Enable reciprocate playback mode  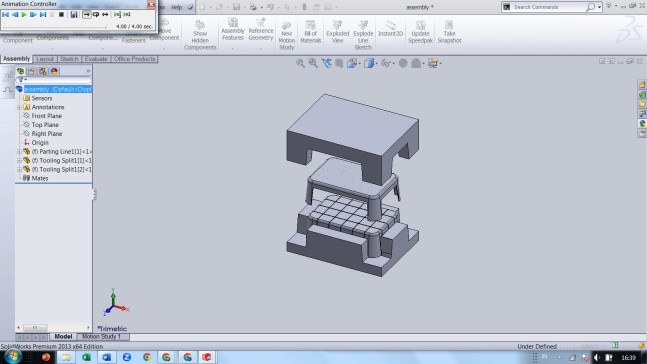point(105,14)
